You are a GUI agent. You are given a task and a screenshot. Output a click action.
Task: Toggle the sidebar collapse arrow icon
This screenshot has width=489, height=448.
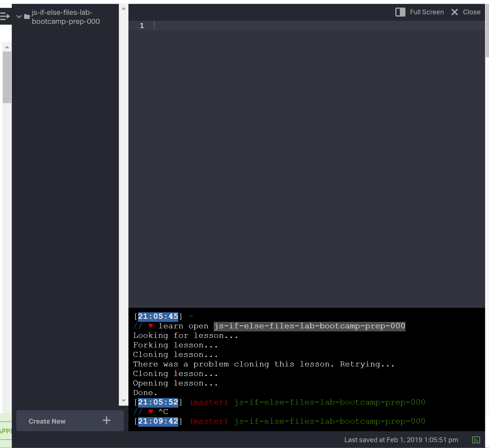pyautogui.click(x=5, y=16)
